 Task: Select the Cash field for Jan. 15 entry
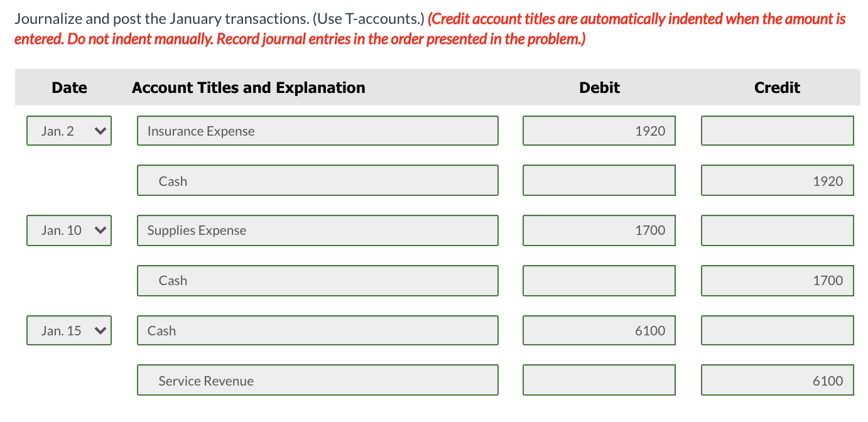pyautogui.click(x=317, y=330)
